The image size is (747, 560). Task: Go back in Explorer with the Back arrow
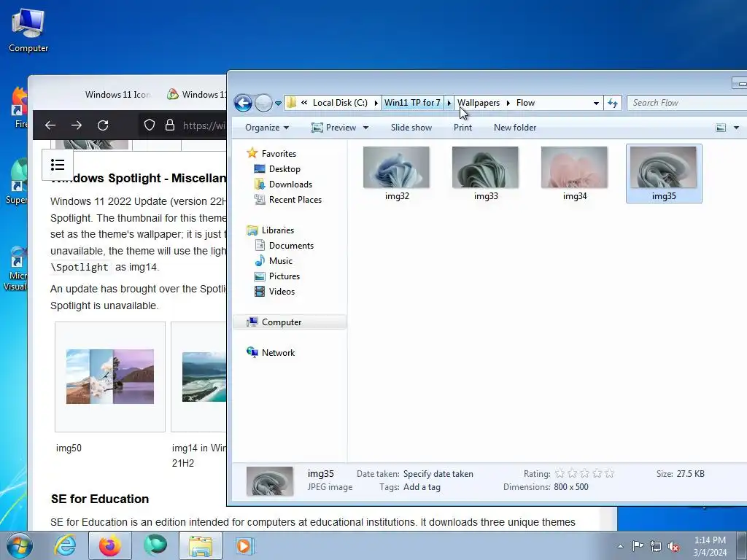(243, 103)
